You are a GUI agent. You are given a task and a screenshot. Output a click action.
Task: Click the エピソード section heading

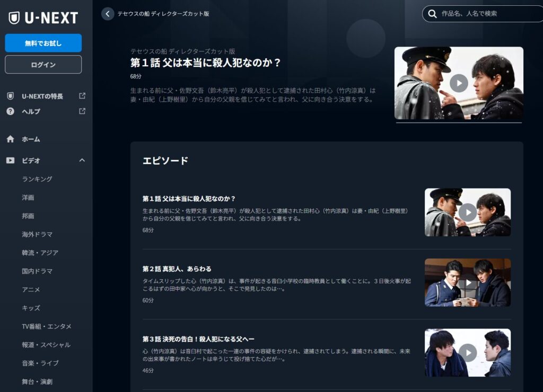point(165,161)
